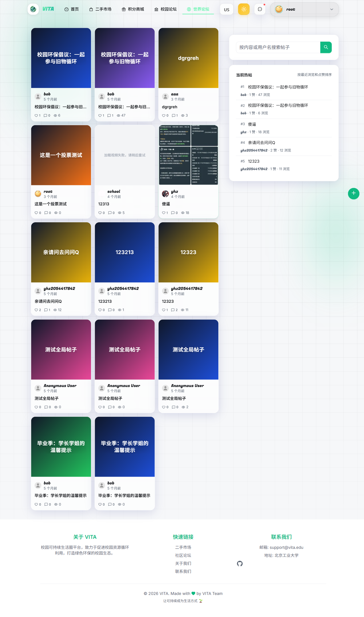
Task: Open the yhz screenshot image thumbnail
Action: pyautogui.click(x=188, y=155)
